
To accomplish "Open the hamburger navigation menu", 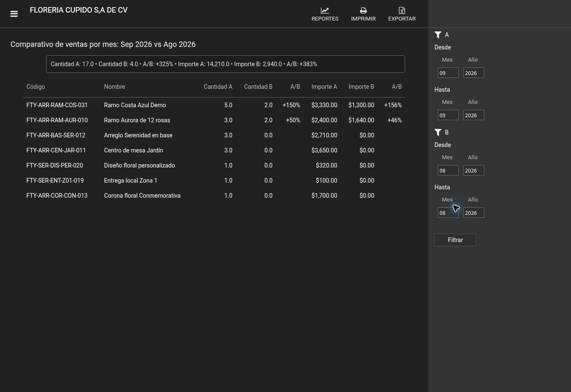I will coord(14,14).
